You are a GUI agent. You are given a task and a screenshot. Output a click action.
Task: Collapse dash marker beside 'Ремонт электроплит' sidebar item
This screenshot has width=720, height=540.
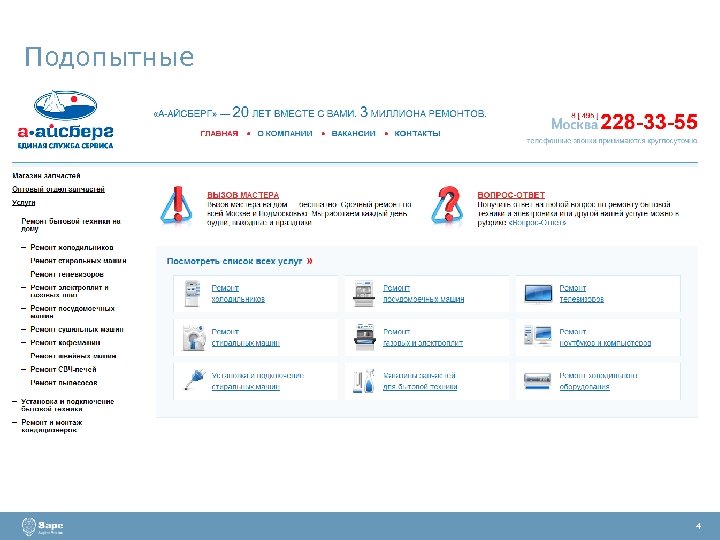[x=23, y=287]
